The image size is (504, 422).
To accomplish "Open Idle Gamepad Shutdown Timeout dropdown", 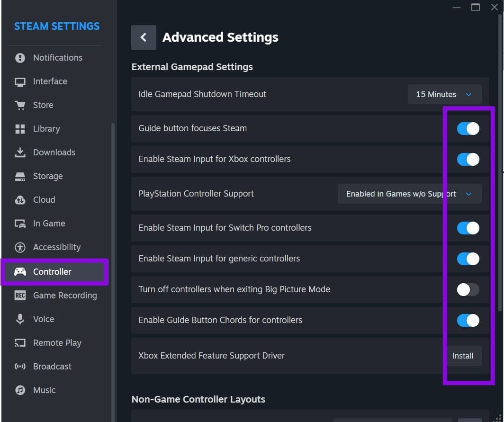I will [444, 95].
